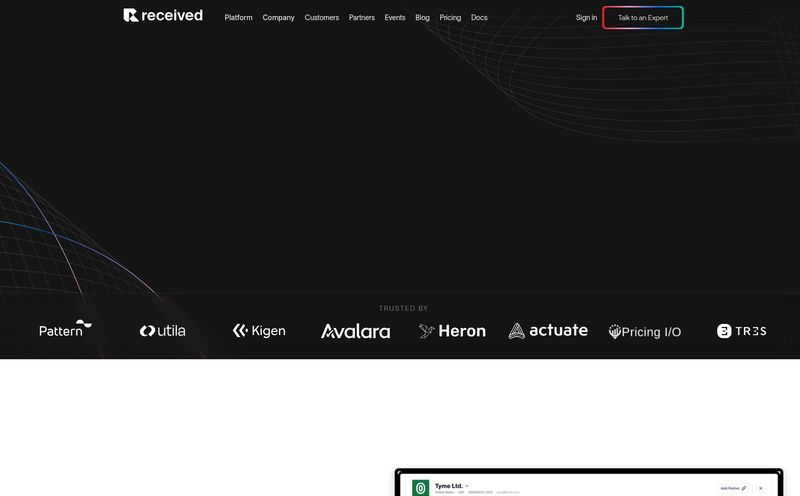Open the Events nav link

(x=395, y=17)
